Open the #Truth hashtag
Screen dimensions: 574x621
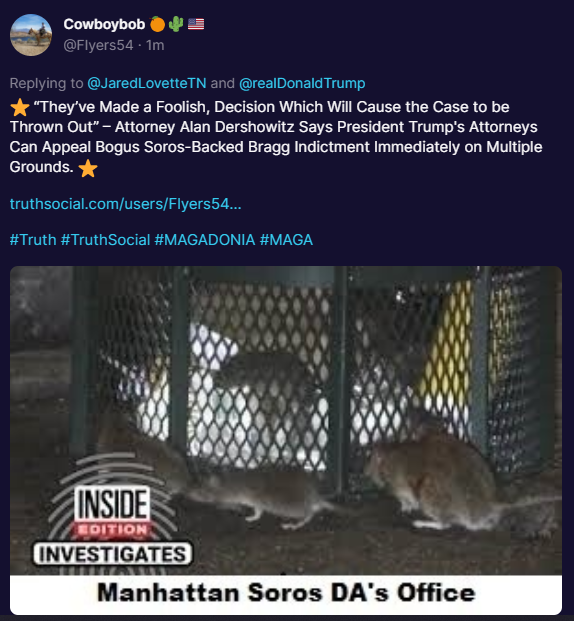(33, 240)
